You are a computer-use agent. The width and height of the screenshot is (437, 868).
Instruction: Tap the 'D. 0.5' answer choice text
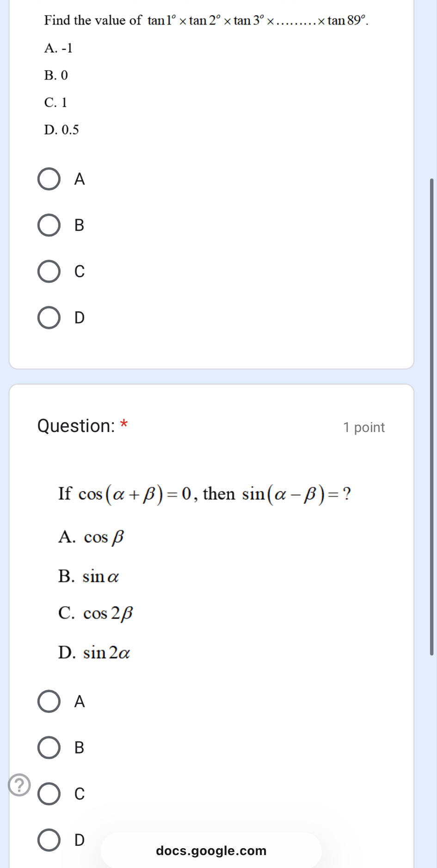point(62,130)
